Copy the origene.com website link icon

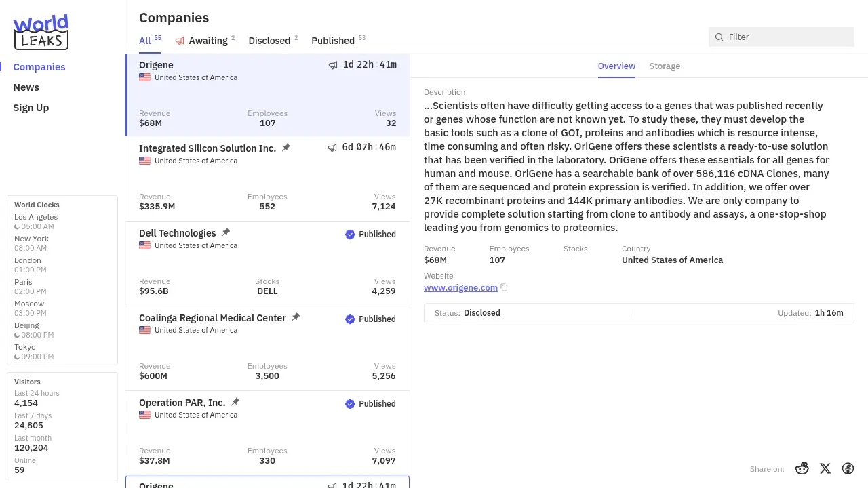(504, 288)
